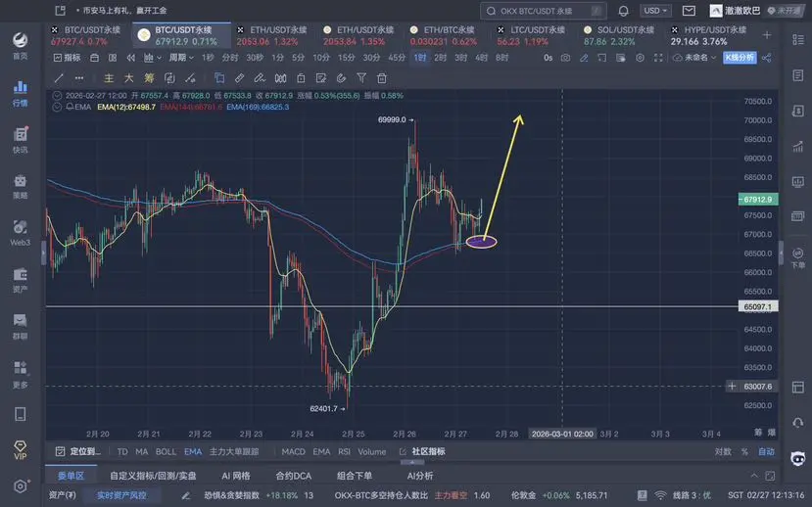Open the AI 网格 bottom tab
This screenshot has height=507, width=812.
pyautogui.click(x=236, y=476)
